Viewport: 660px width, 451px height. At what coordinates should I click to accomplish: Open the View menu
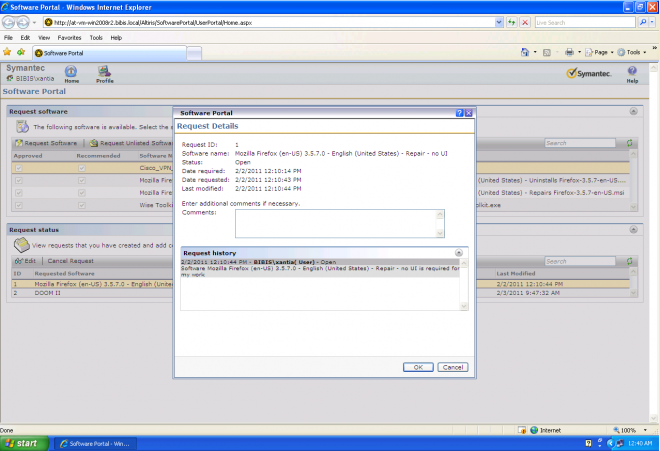tap(44, 37)
